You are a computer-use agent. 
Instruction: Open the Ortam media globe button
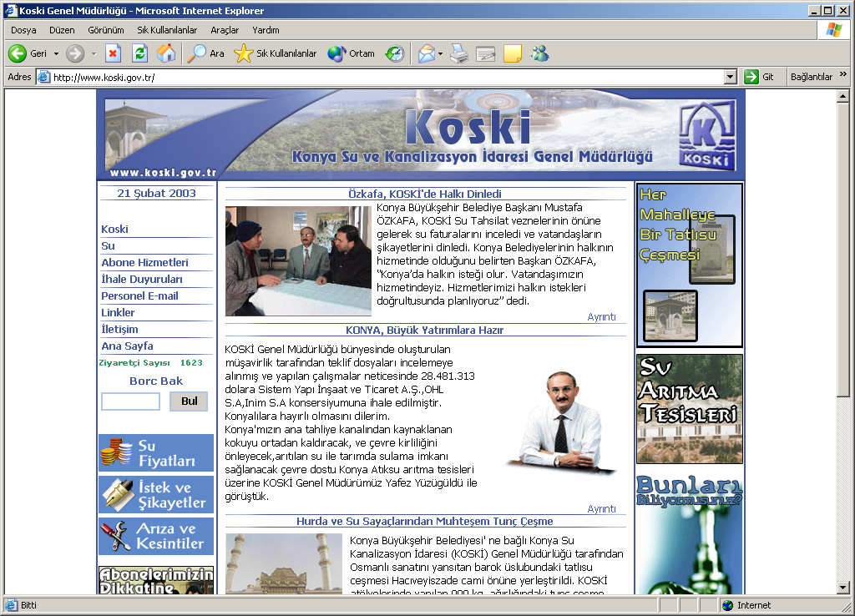click(352, 53)
